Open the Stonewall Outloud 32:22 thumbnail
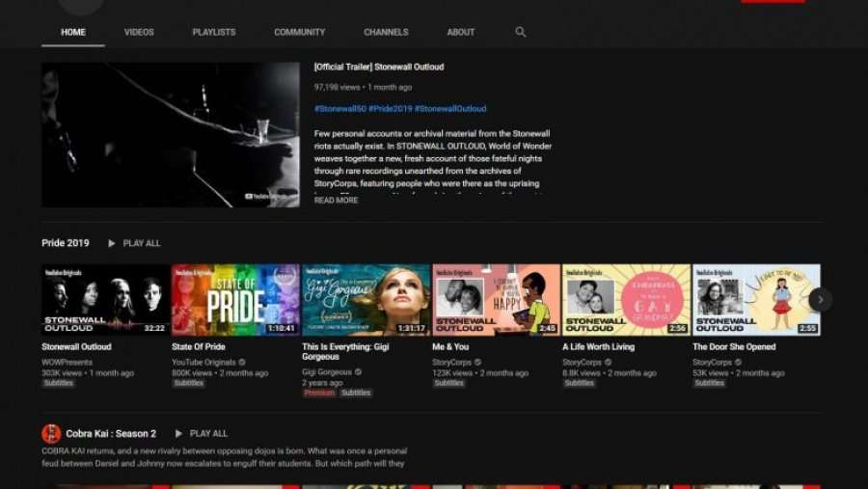868x489 pixels. point(106,300)
